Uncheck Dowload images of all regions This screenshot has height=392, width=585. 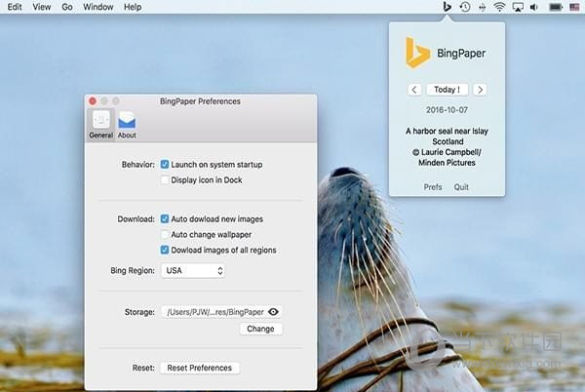pos(165,250)
